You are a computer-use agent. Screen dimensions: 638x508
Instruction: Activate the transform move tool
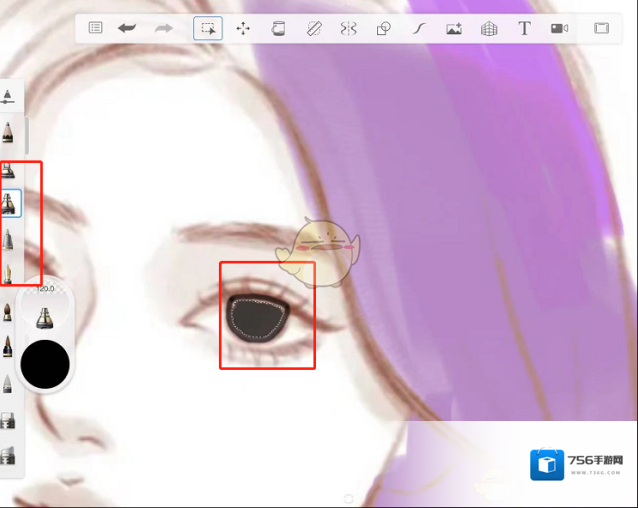pos(243,28)
